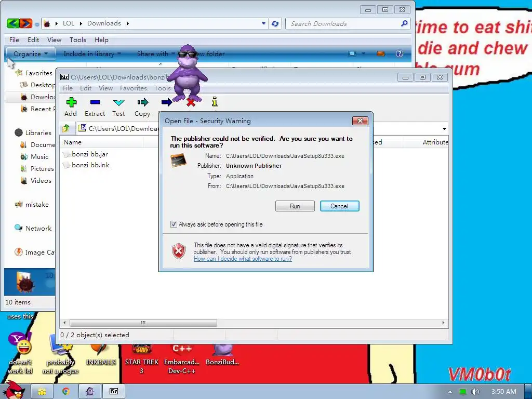Click Cancel in the Security Warning dialog
This screenshot has width=532, height=399.
click(x=339, y=206)
